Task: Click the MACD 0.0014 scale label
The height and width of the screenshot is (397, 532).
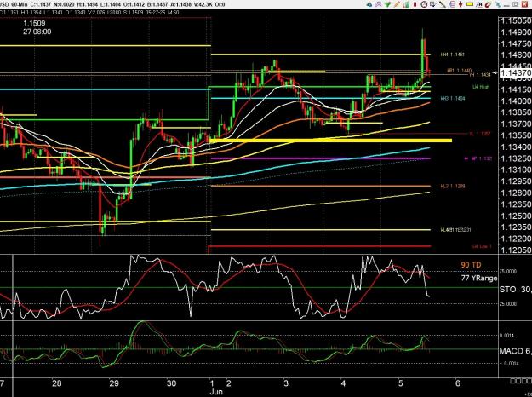Action: [507, 335]
